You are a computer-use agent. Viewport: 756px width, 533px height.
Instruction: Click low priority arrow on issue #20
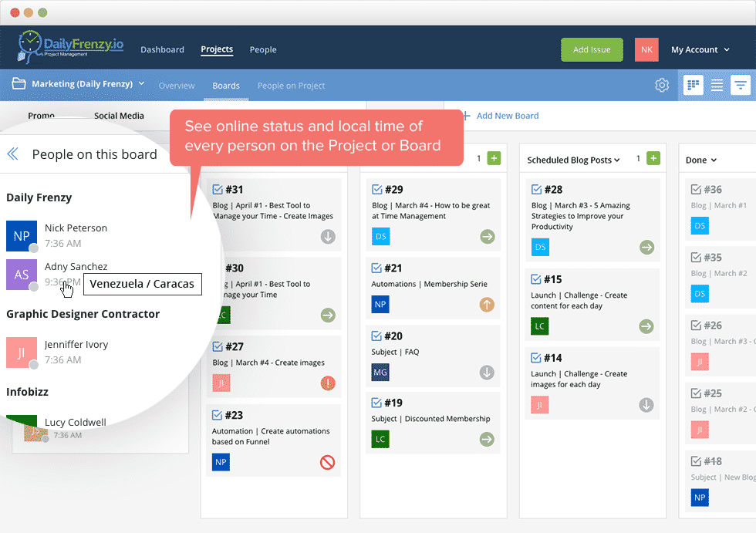tap(487, 373)
